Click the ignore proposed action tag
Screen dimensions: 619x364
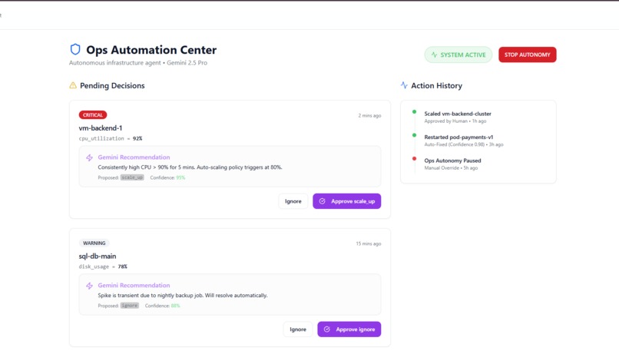[130, 306]
